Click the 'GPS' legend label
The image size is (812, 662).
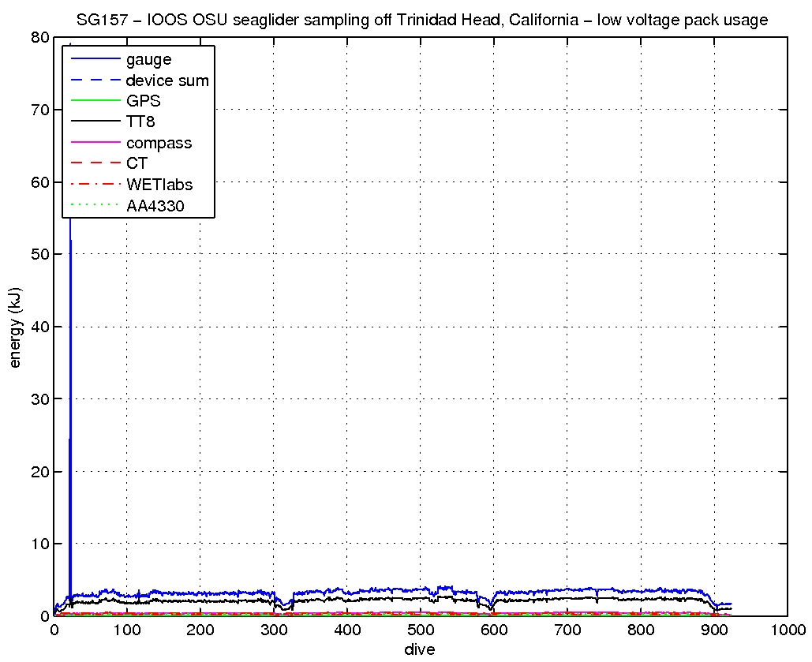(x=144, y=101)
